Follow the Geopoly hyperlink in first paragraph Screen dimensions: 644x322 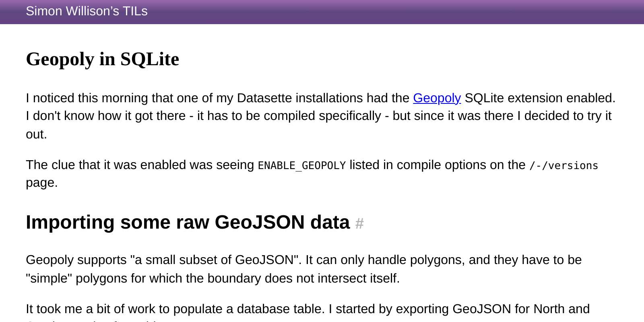[x=437, y=98]
